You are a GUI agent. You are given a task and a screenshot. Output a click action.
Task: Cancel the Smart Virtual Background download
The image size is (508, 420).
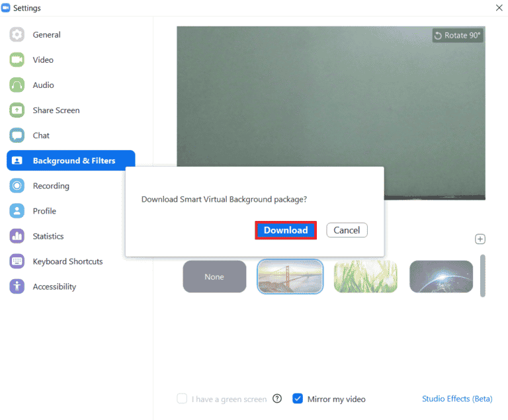[347, 230]
